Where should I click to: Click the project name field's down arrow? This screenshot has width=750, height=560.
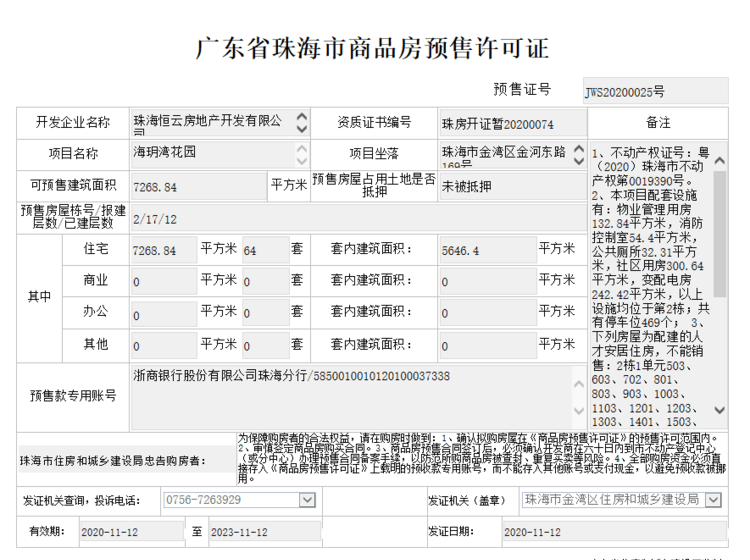coord(301,160)
